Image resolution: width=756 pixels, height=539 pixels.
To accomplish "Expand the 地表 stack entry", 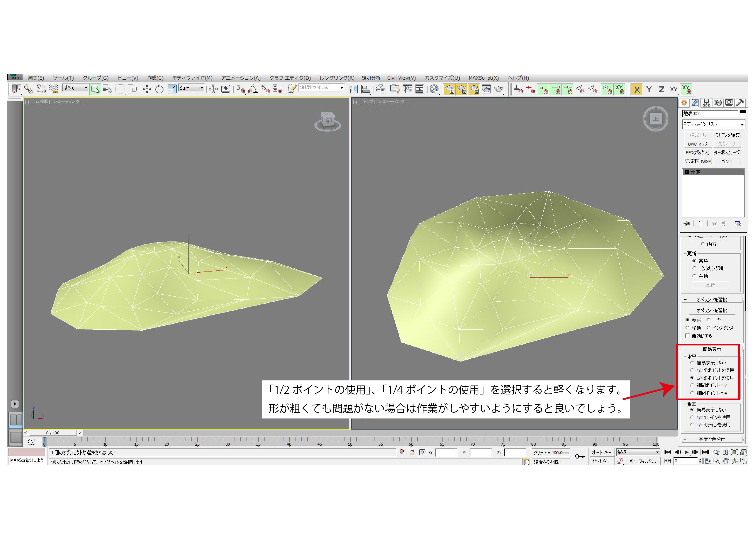I will click(687, 172).
